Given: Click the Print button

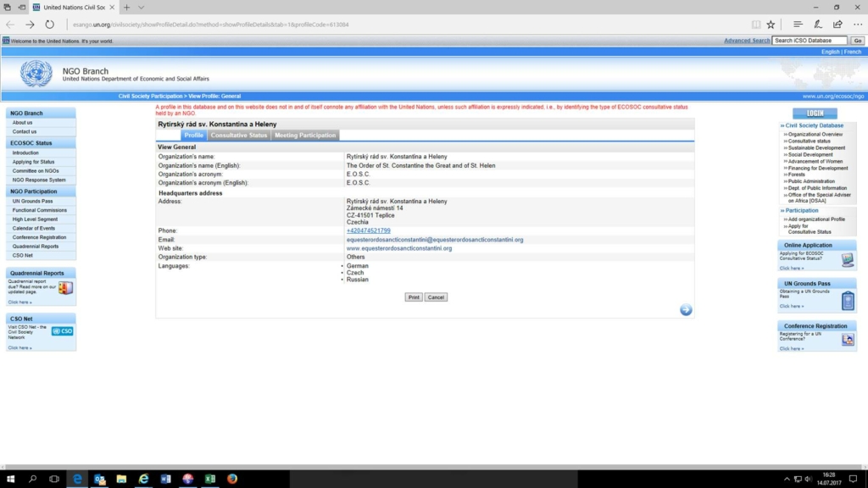Looking at the screenshot, I should point(414,297).
